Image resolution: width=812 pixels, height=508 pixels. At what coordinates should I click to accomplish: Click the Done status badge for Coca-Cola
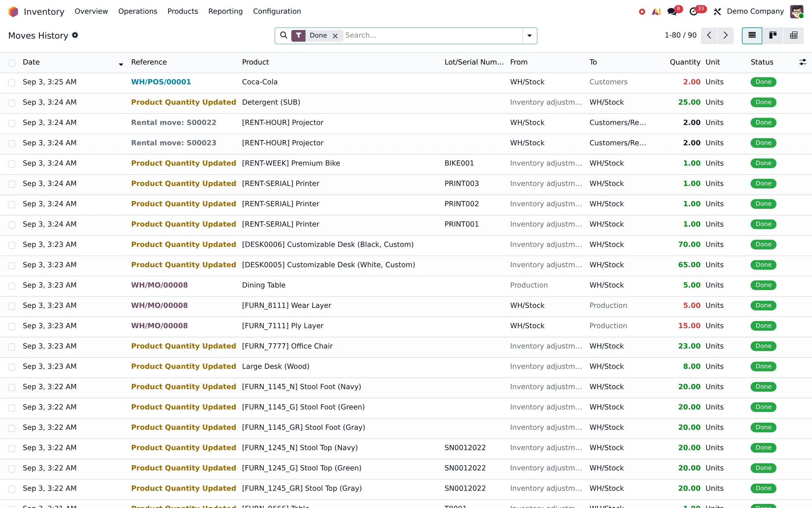click(763, 82)
